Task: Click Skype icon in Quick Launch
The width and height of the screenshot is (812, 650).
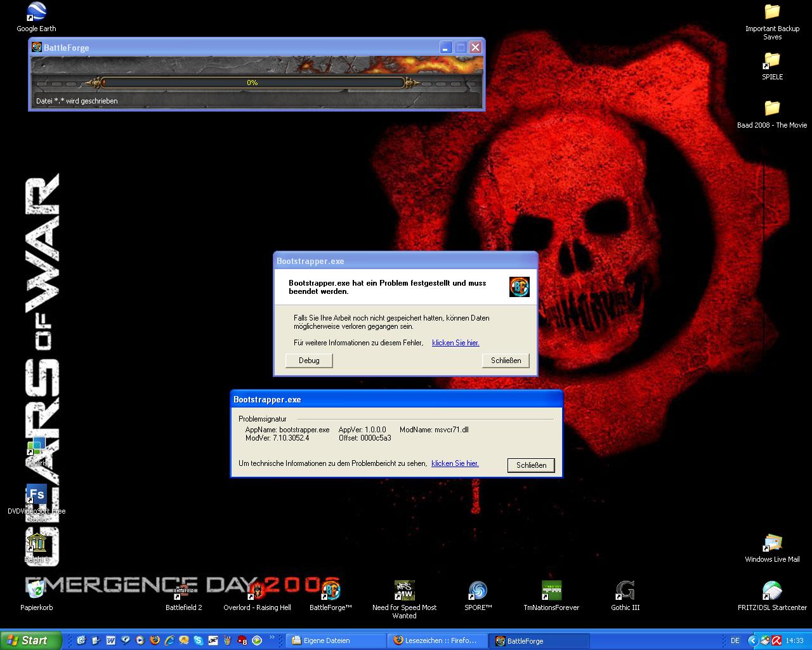Action: pos(198,640)
